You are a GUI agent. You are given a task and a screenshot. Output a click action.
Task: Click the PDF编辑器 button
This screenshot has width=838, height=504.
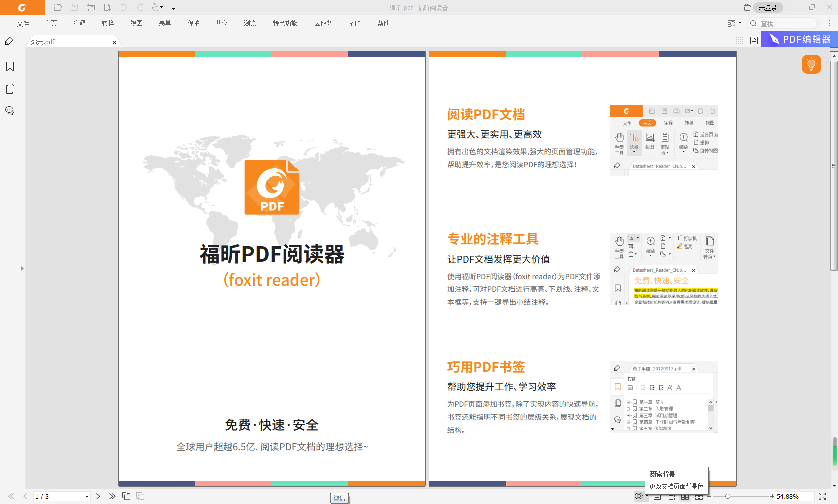[799, 39]
